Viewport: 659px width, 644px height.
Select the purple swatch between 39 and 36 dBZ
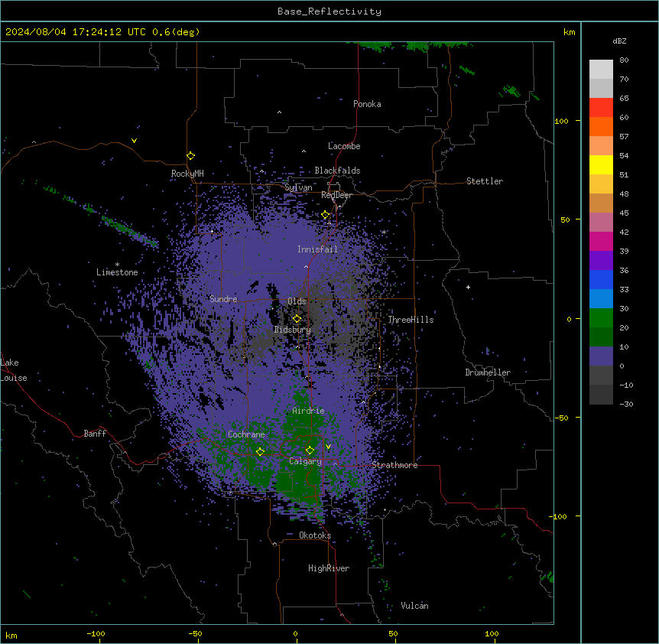[601, 260]
